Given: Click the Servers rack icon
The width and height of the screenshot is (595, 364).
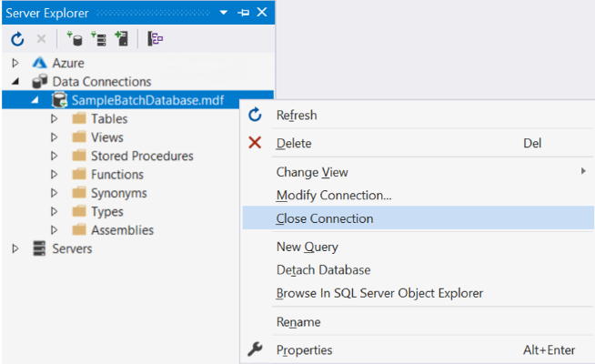Looking at the screenshot, I should click(39, 248).
